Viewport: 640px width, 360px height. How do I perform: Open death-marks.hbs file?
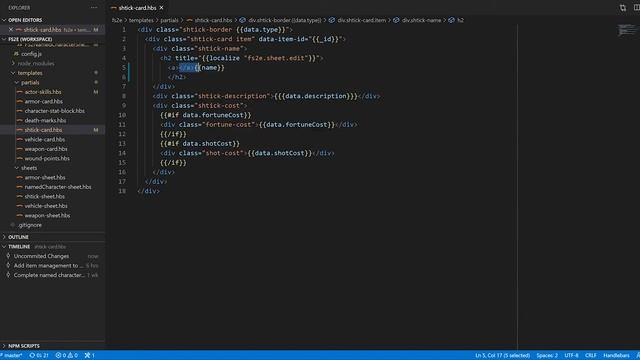[45, 120]
